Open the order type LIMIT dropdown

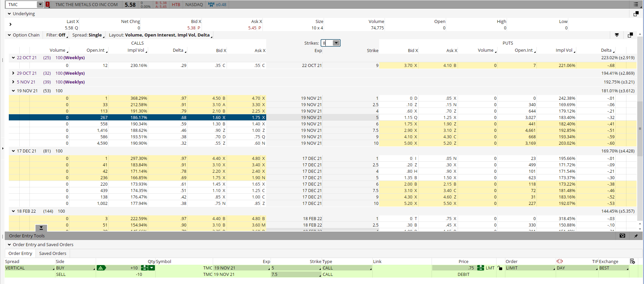click(530, 268)
